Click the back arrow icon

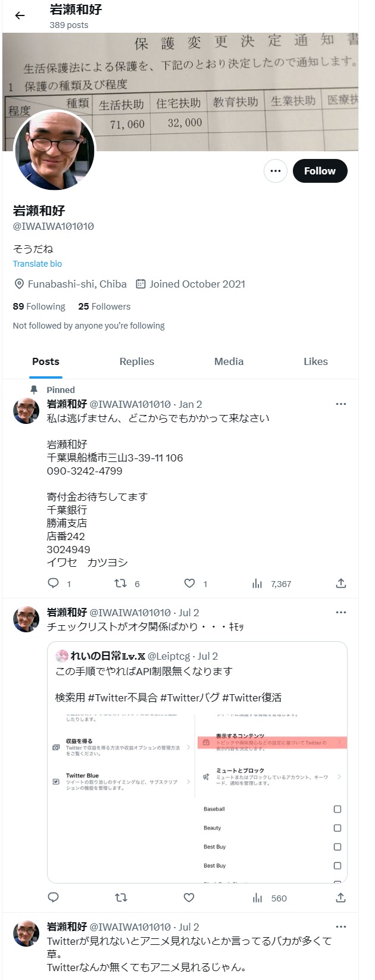click(x=20, y=15)
